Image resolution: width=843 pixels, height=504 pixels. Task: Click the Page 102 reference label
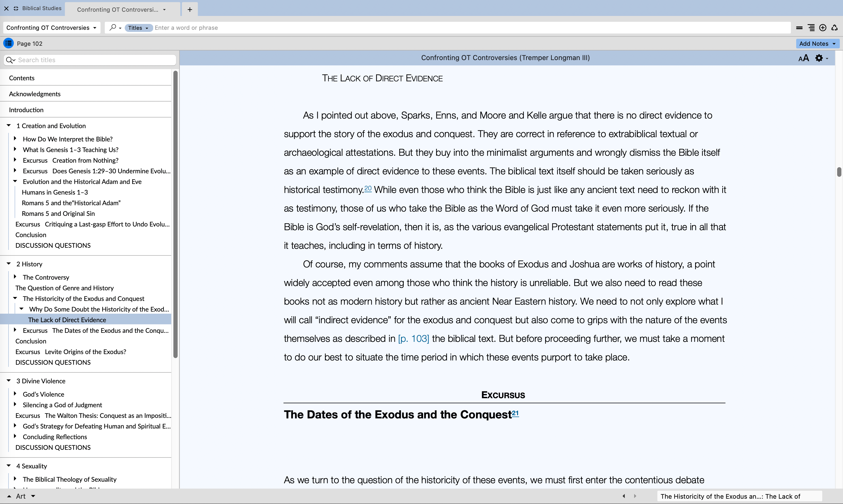click(x=30, y=44)
